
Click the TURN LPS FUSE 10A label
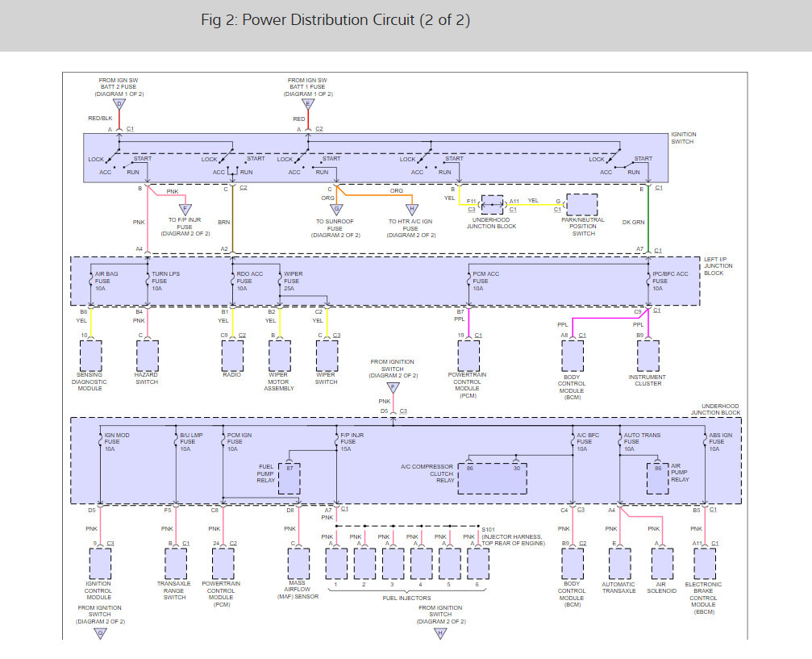(x=166, y=282)
